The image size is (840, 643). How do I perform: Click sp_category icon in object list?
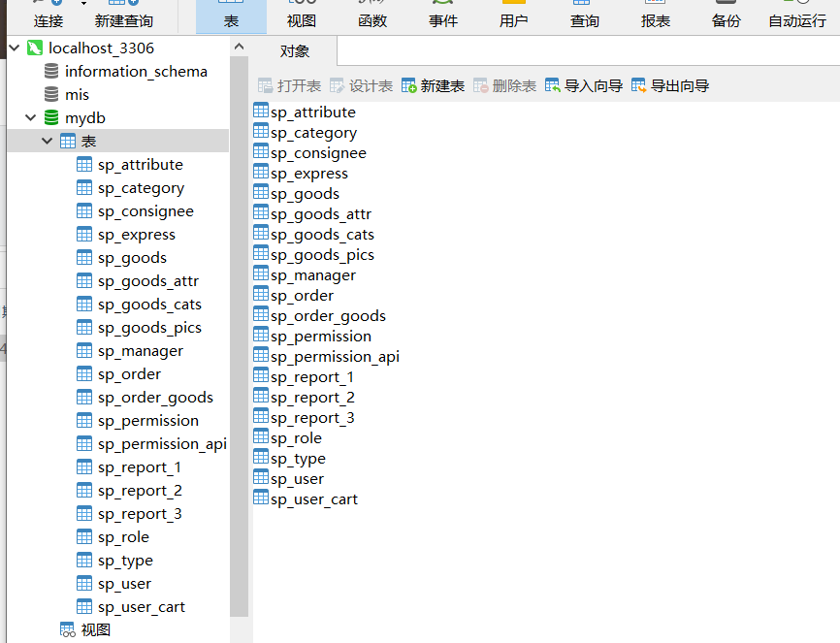pyautogui.click(x=261, y=131)
